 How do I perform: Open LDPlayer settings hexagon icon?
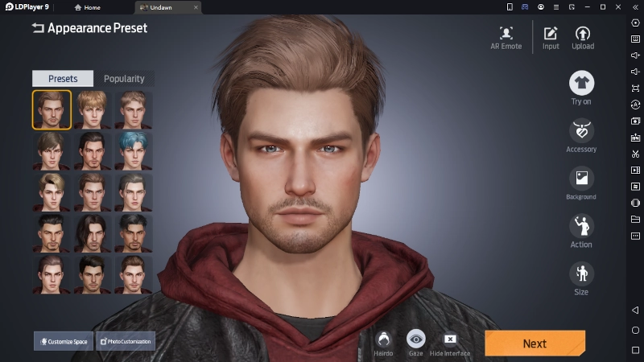pyautogui.click(x=635, y=23)
